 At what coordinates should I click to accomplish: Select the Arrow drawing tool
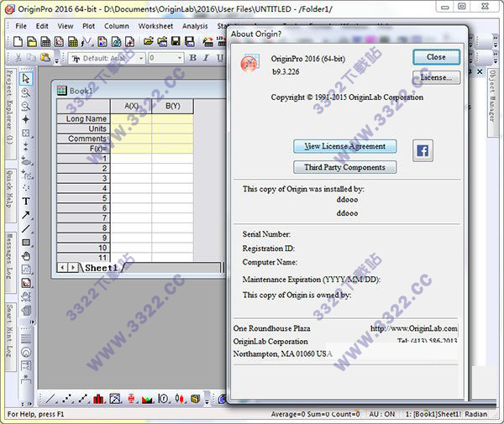coord(26,215)
